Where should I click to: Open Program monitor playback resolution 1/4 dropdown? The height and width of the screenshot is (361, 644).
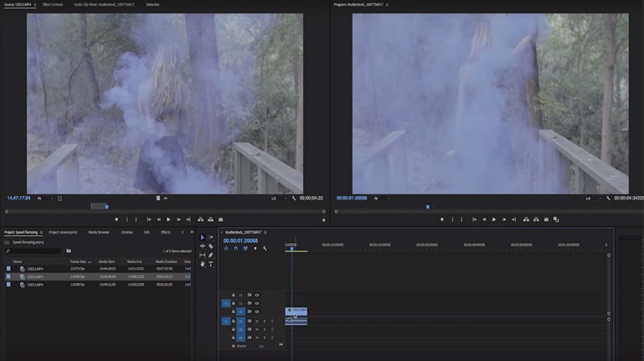[x=588, y=198]
